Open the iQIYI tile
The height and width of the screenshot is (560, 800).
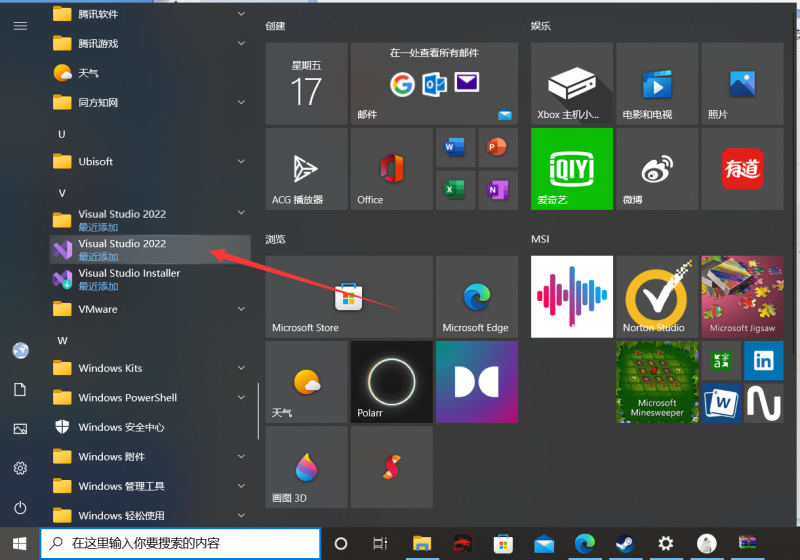[x=571, y=168]
